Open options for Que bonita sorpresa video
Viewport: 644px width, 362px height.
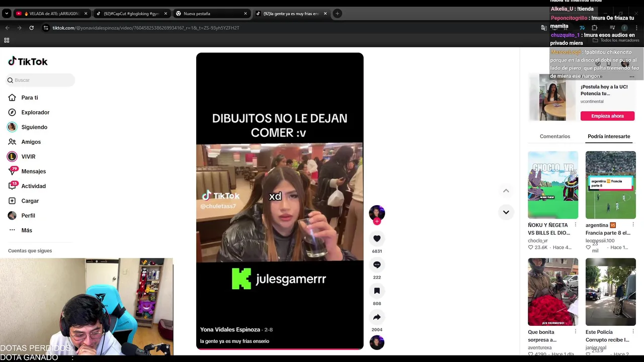click(576, 332)
